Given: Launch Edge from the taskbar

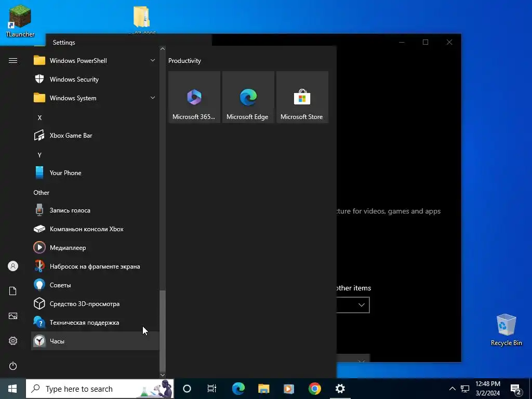Looking at the screenshot, I should point(238,389).
